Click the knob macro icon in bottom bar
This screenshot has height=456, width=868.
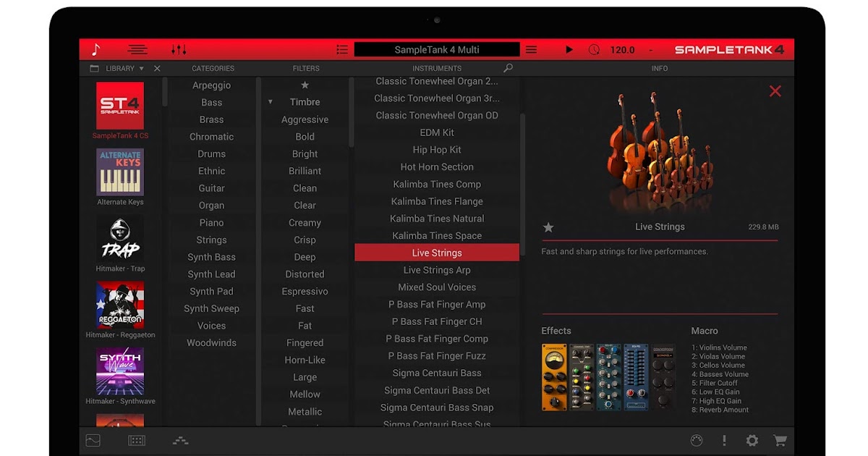[x=697, y=440]
